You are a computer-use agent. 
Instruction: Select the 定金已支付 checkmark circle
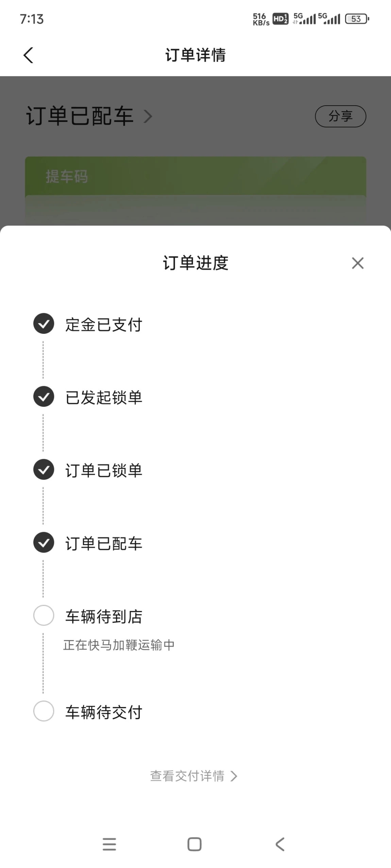click(44, 324)
